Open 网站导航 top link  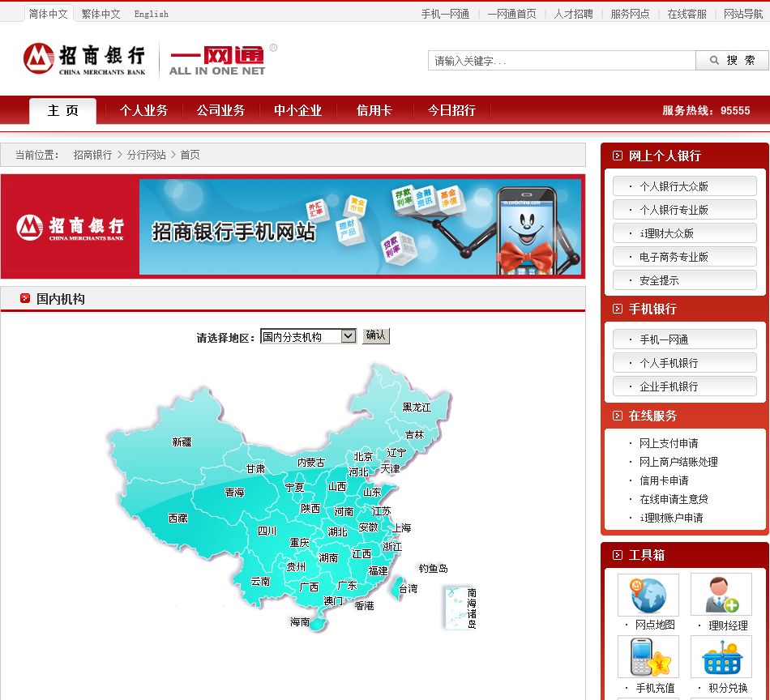coord(743,15)
